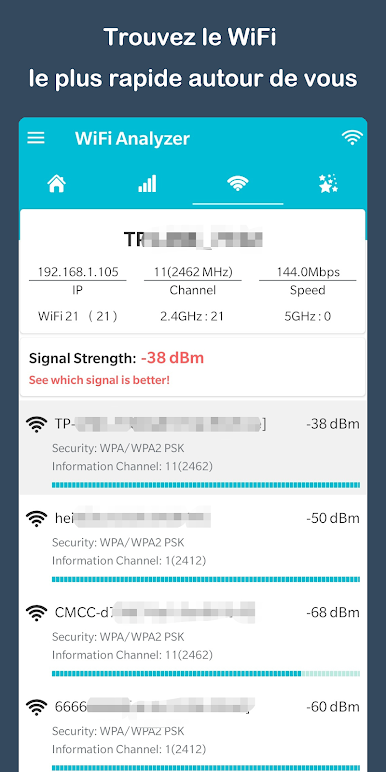This screenshot has height=772, width=386.
Task: Tap the 144.0Mbps Speed value
Action: tap(308, 272)
